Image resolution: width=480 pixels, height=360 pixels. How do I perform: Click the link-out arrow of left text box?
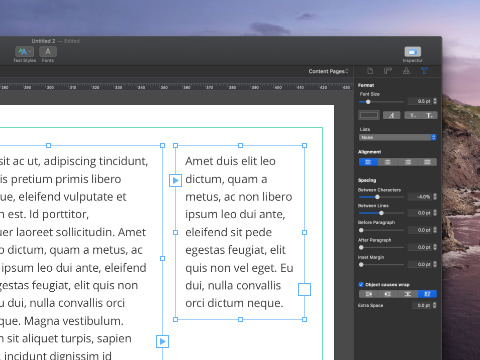click(162, 341)
